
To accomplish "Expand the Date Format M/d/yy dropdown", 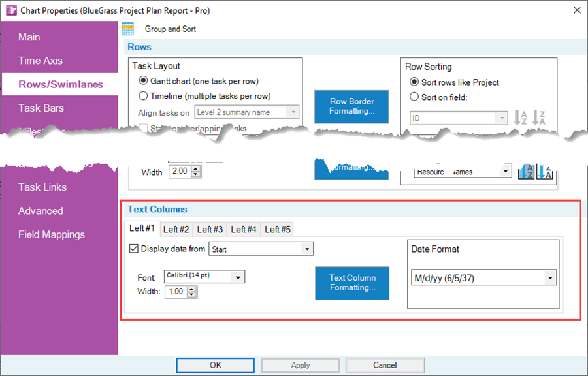I will (550, 278).
